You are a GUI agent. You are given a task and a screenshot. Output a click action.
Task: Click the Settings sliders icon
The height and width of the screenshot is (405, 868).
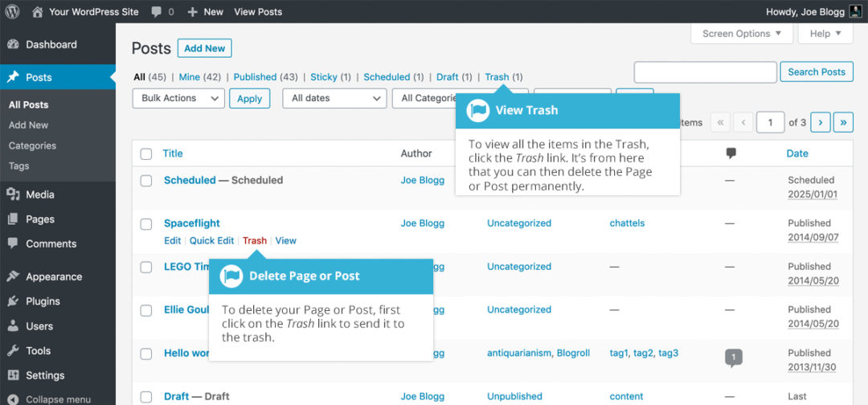click(x=14, y=375)
